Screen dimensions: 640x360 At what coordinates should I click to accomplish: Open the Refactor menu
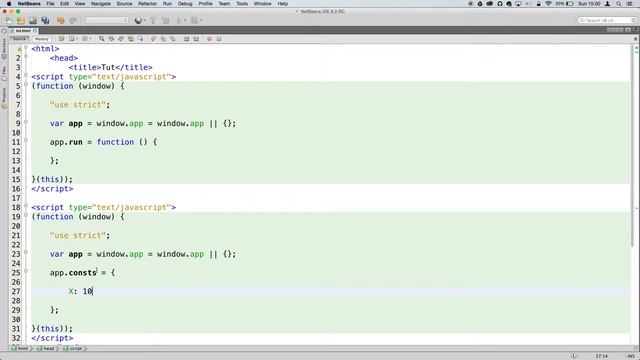pyautogui.click(x=147, y=4)
